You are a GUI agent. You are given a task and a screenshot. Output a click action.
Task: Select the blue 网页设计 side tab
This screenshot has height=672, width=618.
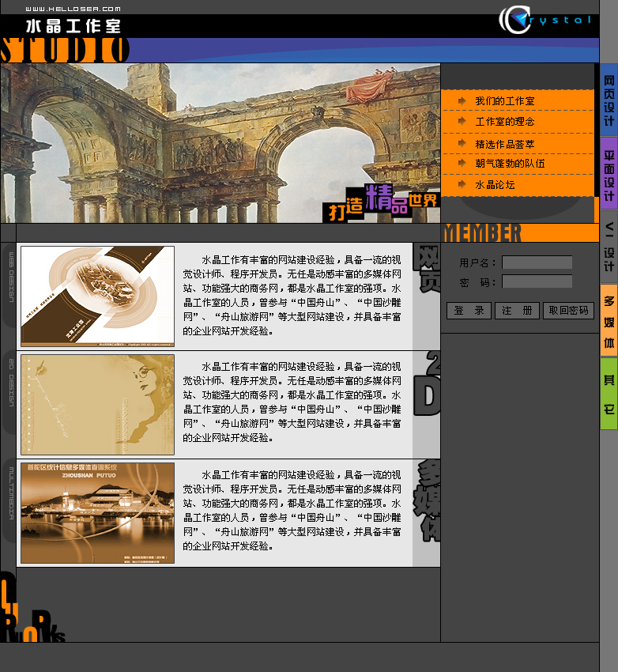coord(609,100)
